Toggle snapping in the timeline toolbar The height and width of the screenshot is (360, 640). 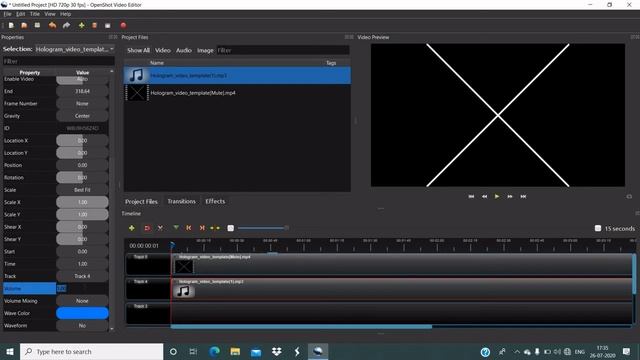coord(147,228)
